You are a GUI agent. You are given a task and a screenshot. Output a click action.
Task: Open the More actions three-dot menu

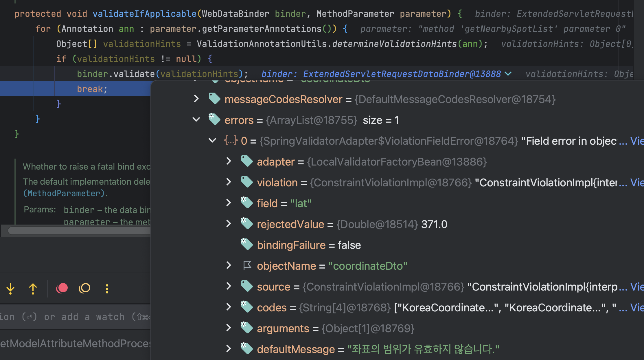[x=107, y=289]
